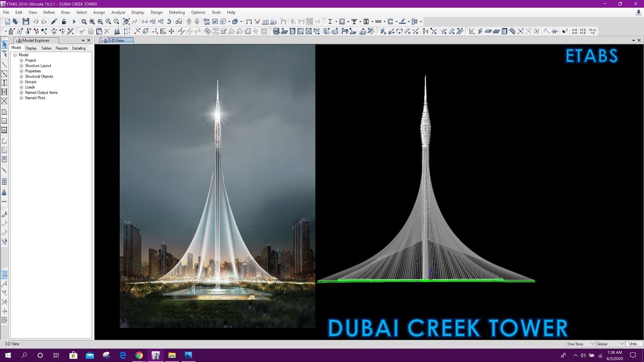644x362 pixels.
Task: Switch to the Tables tab in Model Explorer
Action: point(46,48)
